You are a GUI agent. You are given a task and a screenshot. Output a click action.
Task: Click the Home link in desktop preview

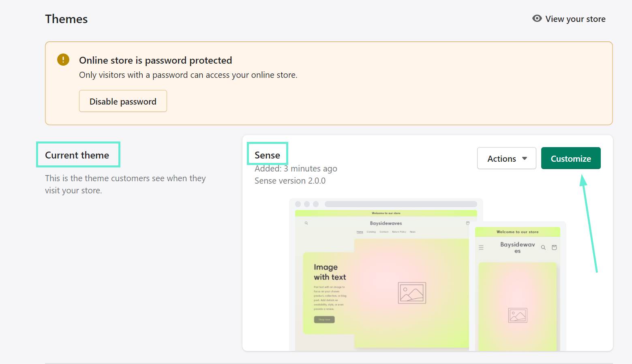[360, 232]
